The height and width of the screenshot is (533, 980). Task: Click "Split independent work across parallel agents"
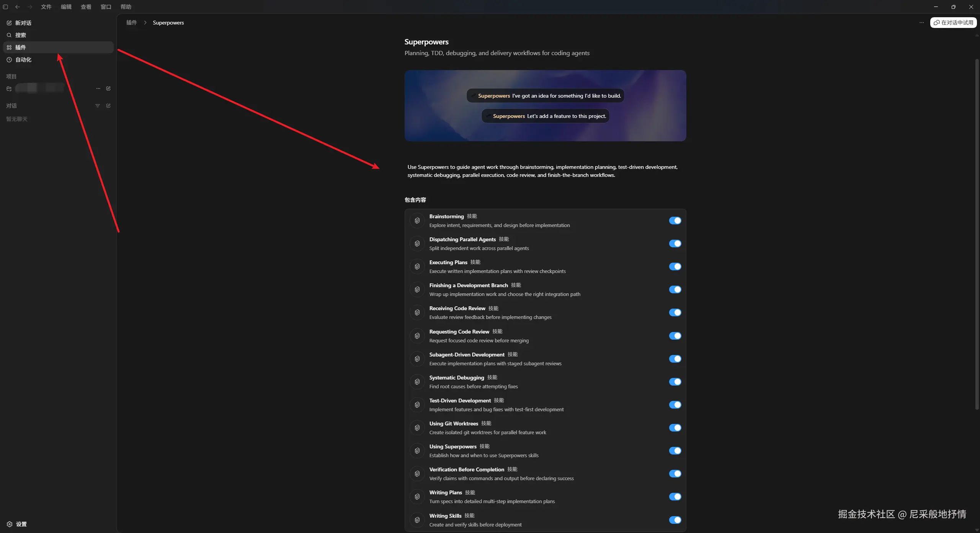479,248
